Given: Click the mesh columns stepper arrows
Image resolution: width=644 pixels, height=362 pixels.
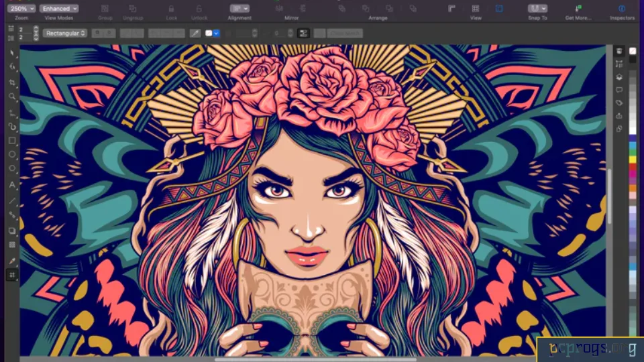Looking at the screenshot, I should [36, 29].
